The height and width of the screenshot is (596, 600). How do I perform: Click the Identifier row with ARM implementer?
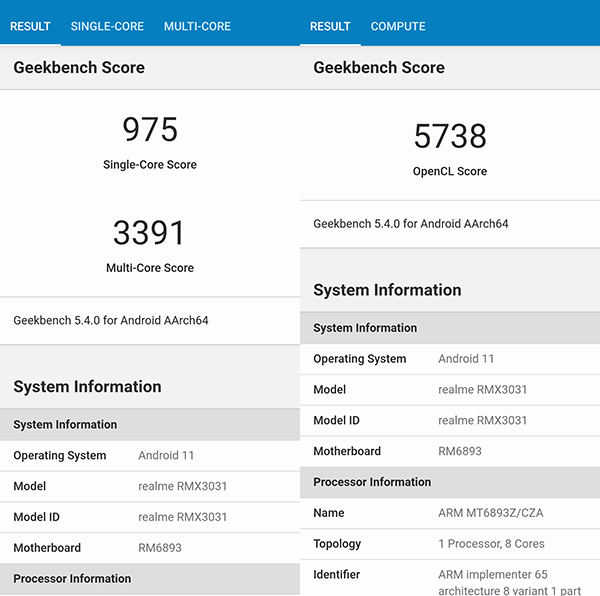click(x=450, y=575)
